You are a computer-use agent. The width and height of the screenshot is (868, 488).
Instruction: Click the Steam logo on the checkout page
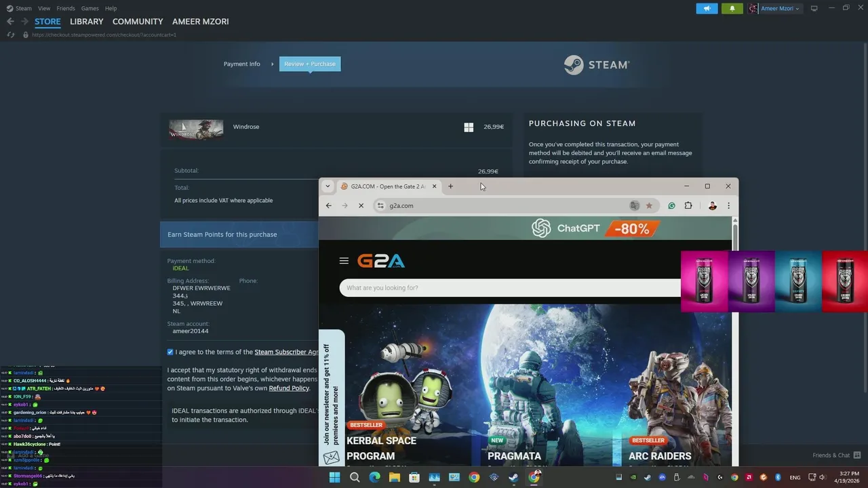coord(597,64)
